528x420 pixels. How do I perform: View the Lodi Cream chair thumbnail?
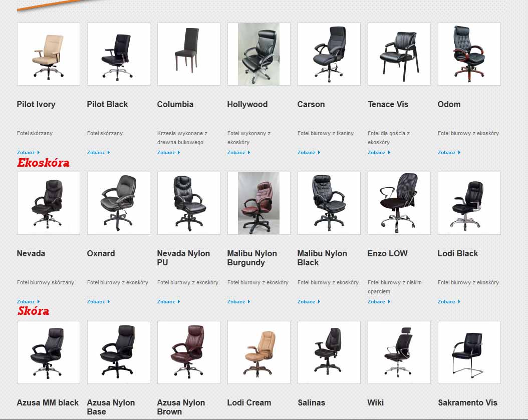258,352
